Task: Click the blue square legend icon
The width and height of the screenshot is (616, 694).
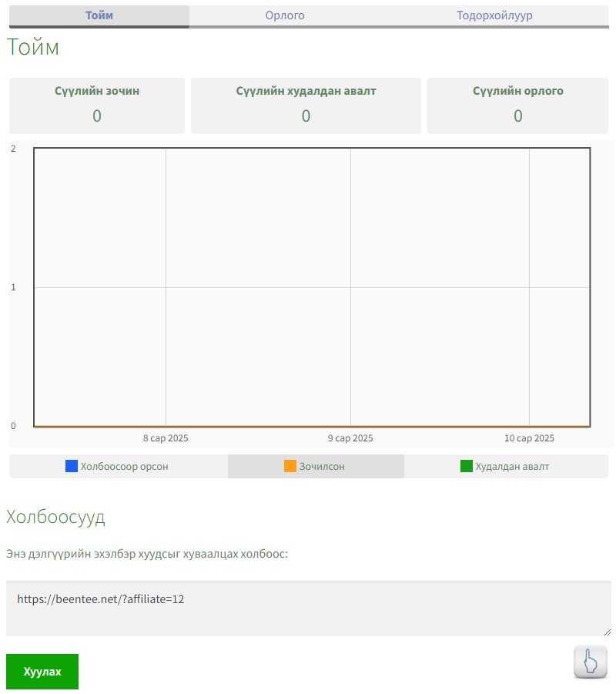Action: 72,466
